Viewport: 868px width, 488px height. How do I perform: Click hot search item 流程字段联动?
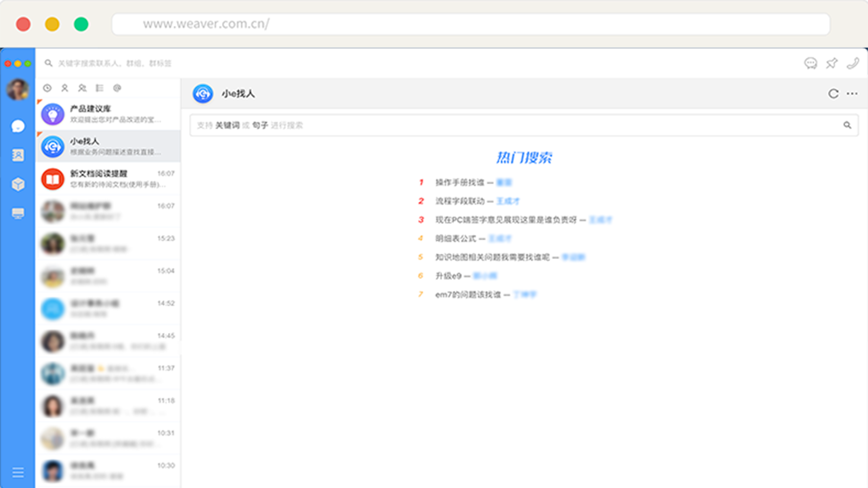tap(460, 201)
